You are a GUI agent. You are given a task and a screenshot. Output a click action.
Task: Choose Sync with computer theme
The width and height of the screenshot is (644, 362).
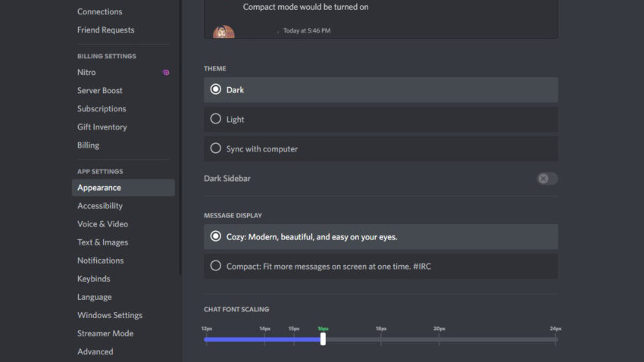click(381, 149)
